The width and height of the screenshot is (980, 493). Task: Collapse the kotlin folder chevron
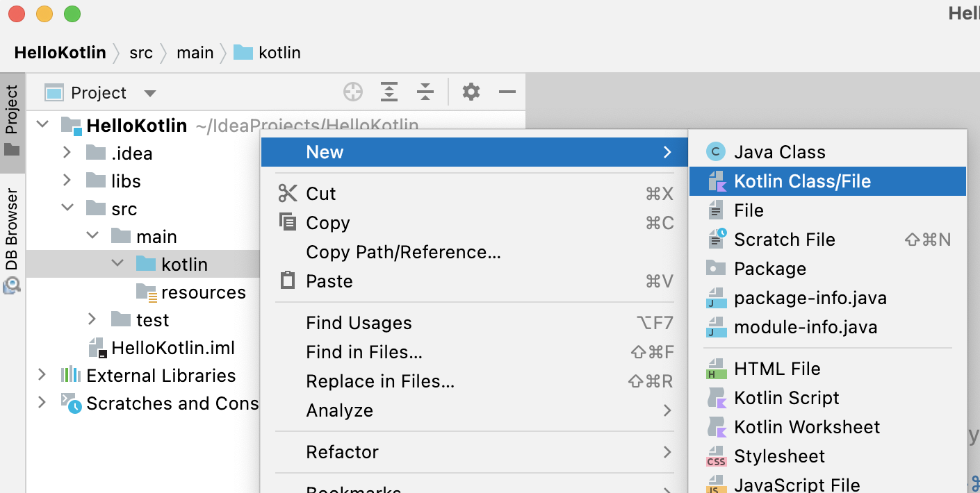click(x=117, y=264)
